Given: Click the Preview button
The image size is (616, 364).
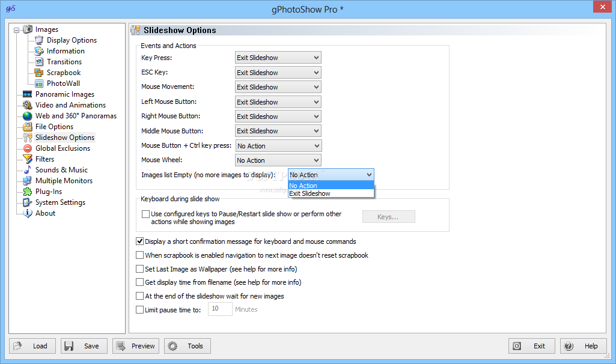Looking at the screenshot, I should [136, 346].
